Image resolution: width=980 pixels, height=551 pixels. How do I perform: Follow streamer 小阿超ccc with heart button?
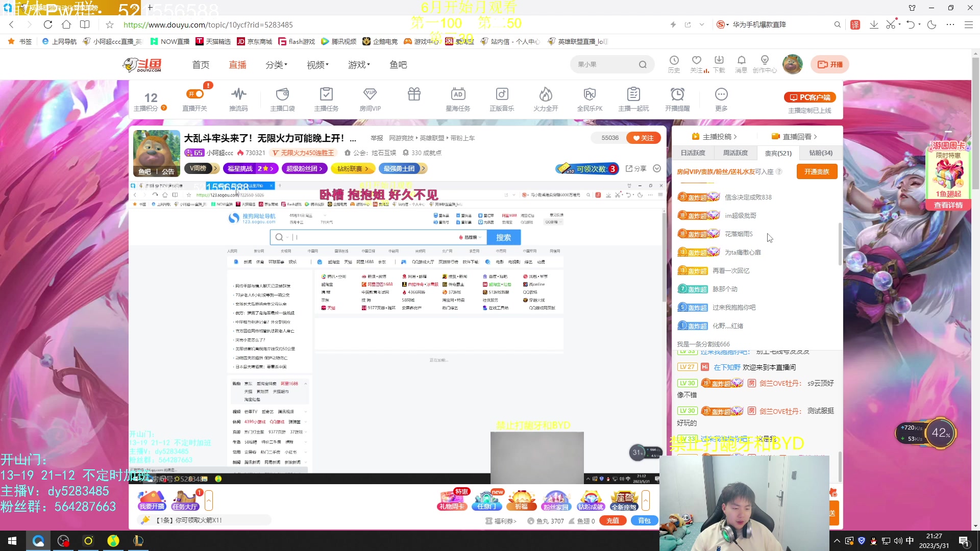643,138
